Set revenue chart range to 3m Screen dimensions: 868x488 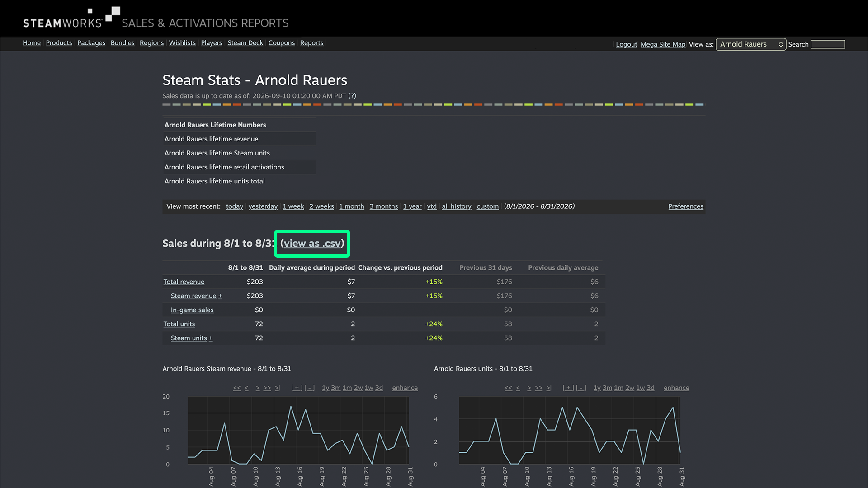coord(336,388)
